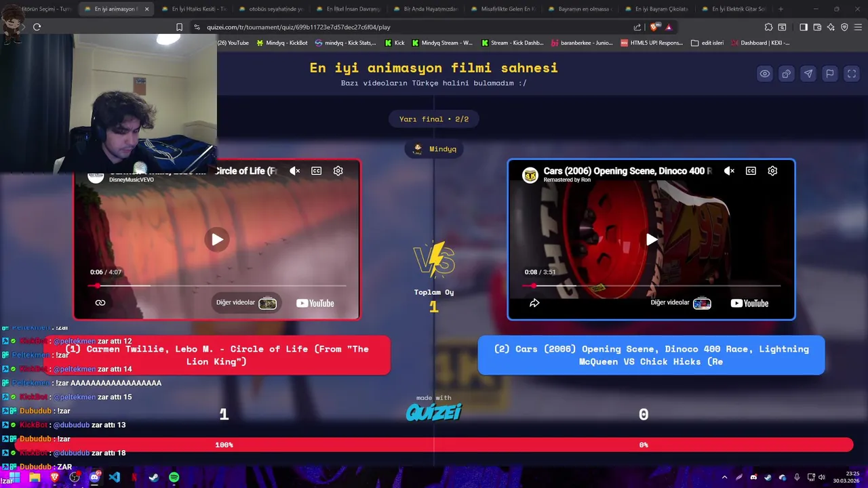The width and height of the screenshot is (868, 488).
Task: Open Diğer videolar on Circle of Life player
Action: (246, 303)
